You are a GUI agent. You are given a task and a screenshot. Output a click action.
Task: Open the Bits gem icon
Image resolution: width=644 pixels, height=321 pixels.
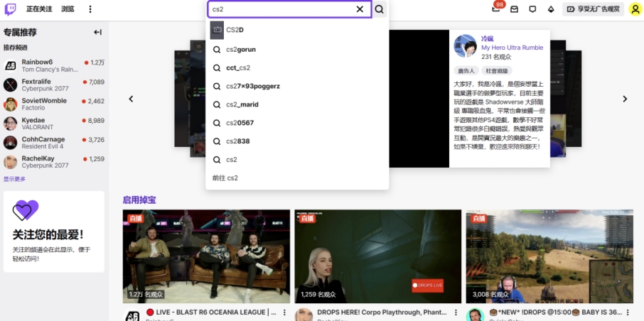point(551,9)
